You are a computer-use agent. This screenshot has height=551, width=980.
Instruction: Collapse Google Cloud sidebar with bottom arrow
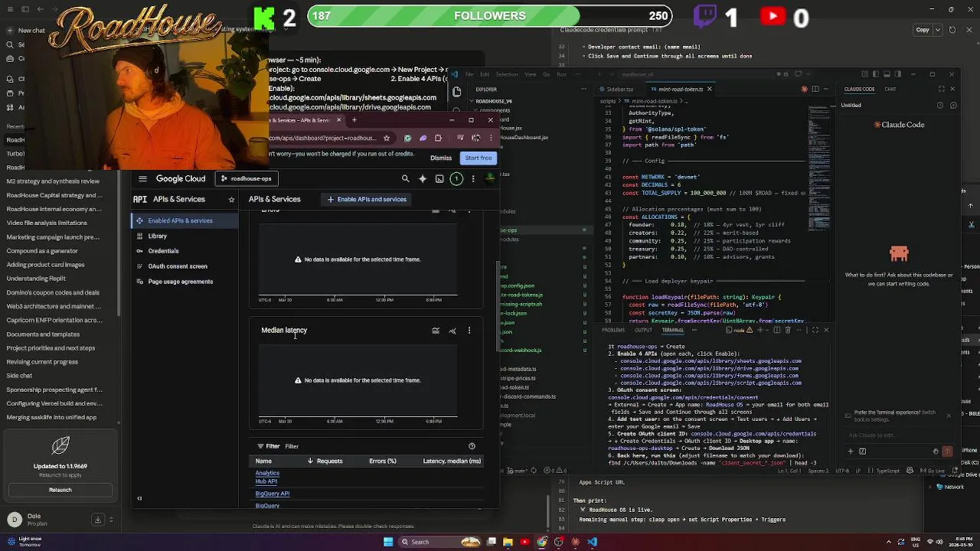[139, 498]
